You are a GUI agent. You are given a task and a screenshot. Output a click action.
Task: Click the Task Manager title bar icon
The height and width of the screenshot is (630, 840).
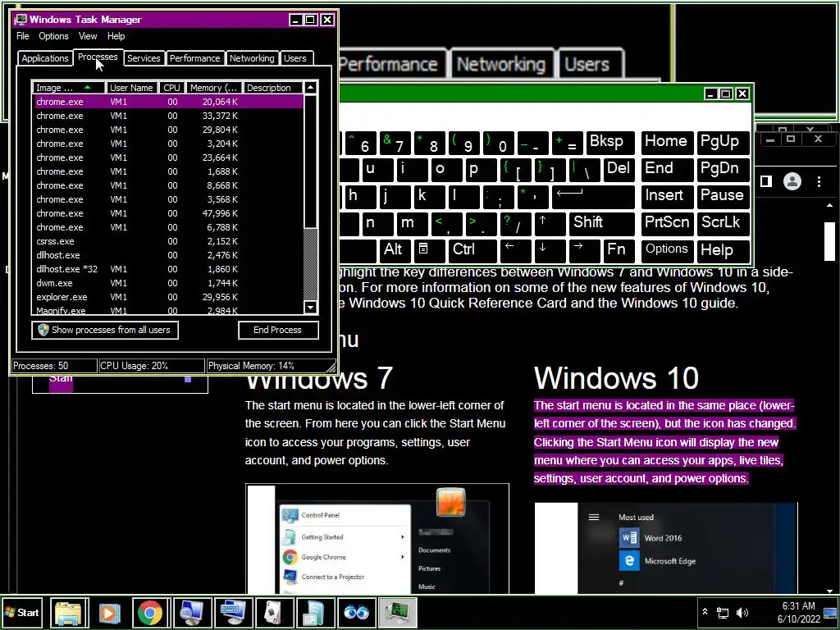tap(21, 20)
